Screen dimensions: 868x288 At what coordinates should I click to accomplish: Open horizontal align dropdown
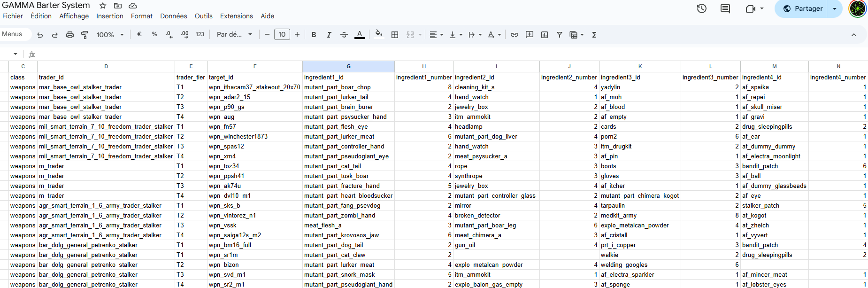437,34
